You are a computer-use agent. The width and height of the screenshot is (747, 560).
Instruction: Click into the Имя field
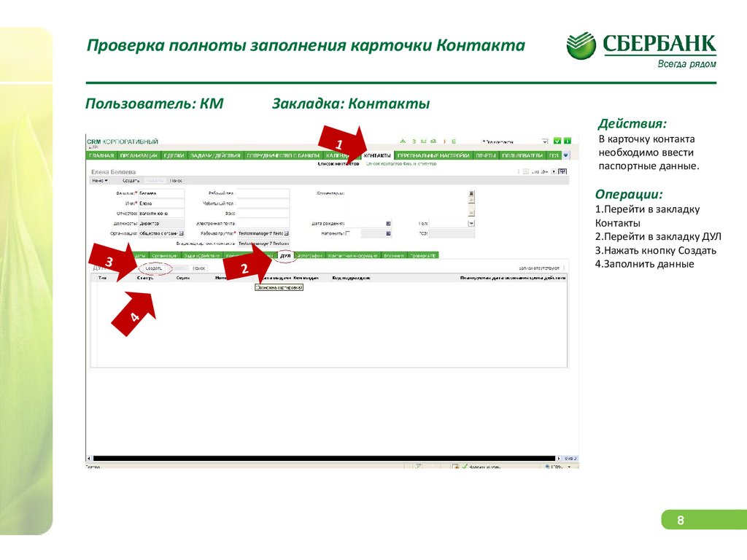coord(161,203)
